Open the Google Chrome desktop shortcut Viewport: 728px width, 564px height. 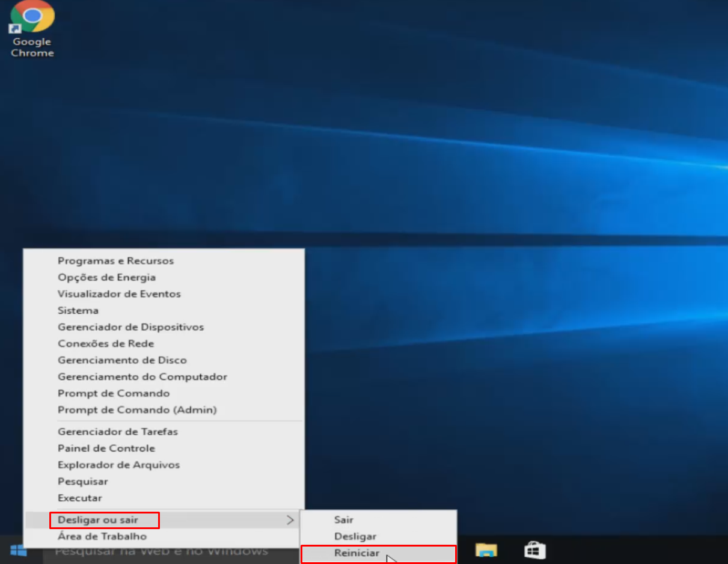tap(32, 29)
